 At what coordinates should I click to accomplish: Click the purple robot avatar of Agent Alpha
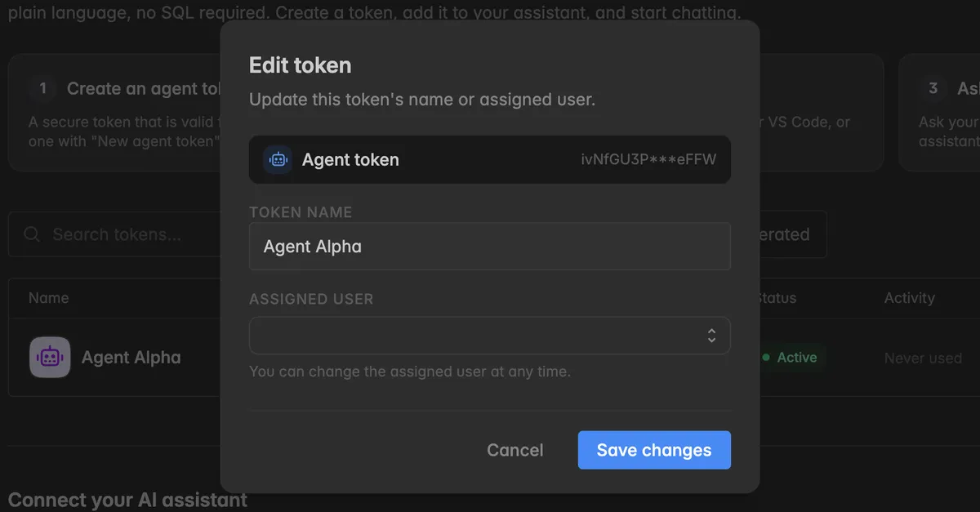[50, 357]
